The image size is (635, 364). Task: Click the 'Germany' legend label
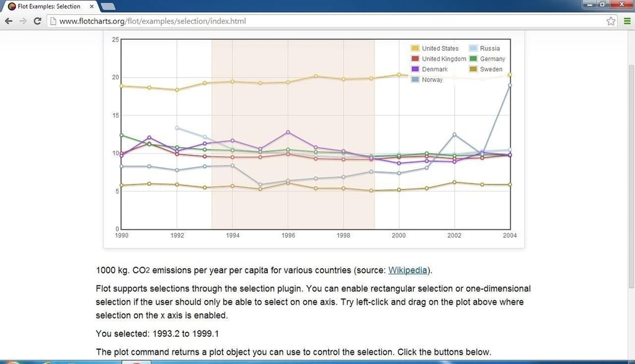[x=492, y=59]
